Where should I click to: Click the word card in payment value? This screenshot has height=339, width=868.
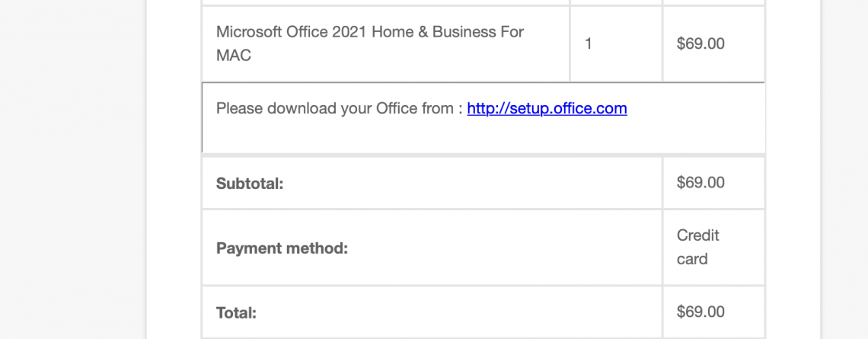pyautogui.click(x=692, y=259)
